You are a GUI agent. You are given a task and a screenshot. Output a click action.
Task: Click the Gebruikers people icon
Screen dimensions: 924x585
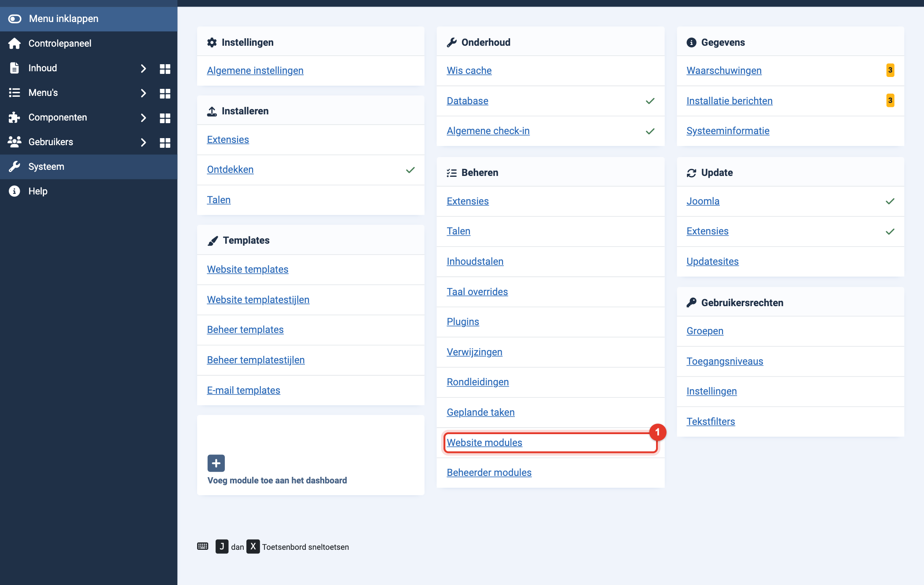[x=15, y=142]
